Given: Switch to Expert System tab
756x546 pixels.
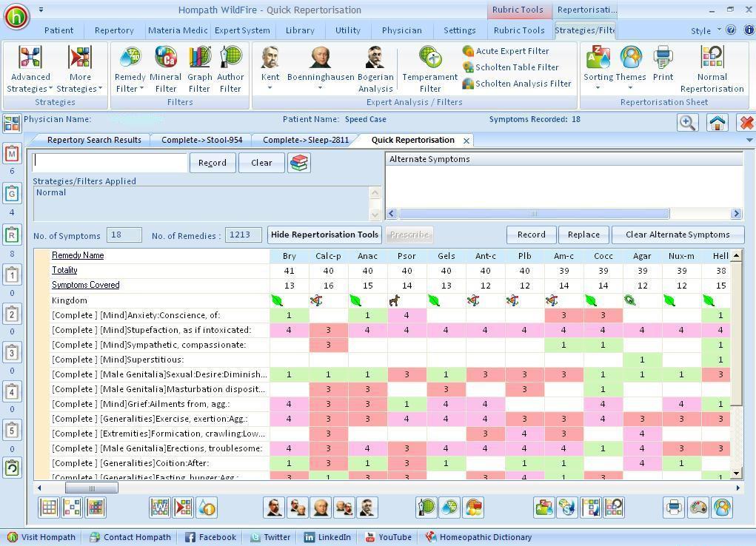Looking at the screenshot, I should 242,30.
